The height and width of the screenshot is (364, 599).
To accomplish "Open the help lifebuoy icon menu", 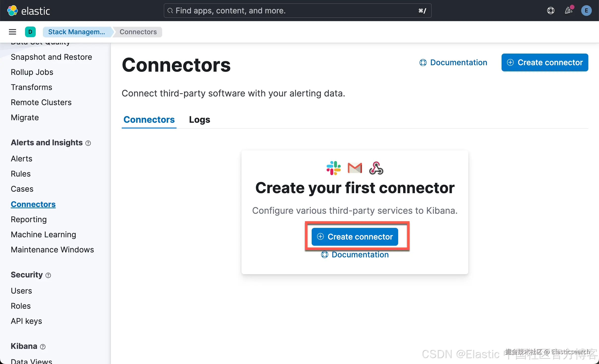I will point(551,11).
